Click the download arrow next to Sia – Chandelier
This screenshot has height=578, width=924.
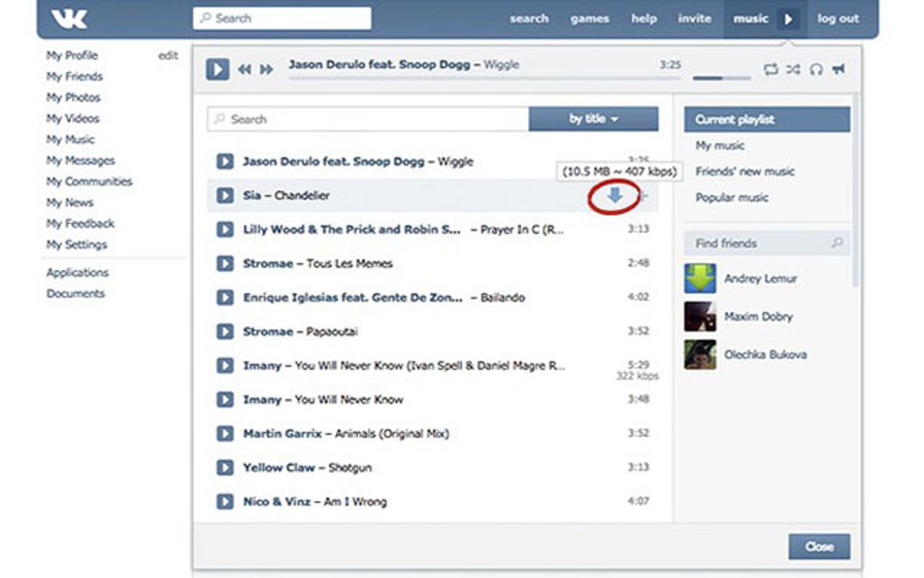pos(615,195)
